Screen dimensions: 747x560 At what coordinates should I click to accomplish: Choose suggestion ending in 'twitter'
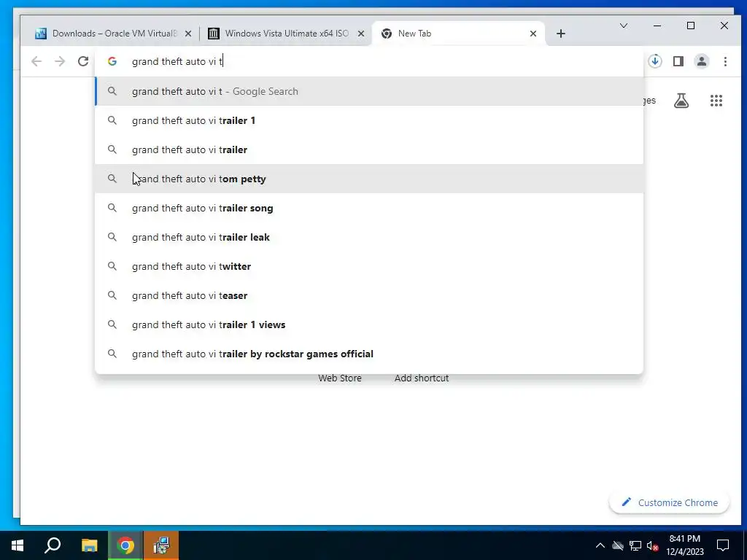coord(369,266)
